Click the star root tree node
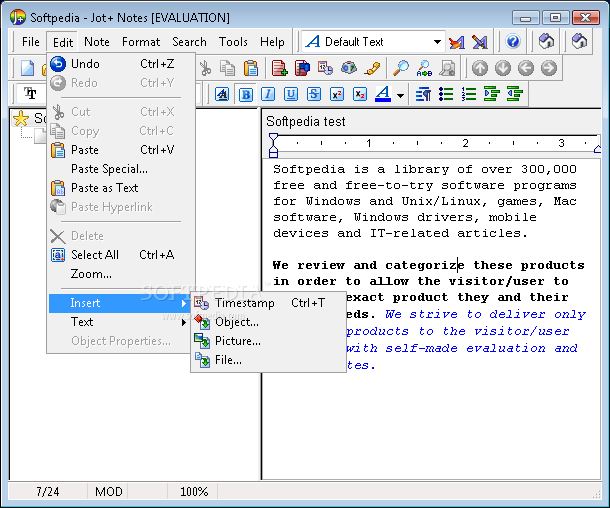 coord(21,118)
